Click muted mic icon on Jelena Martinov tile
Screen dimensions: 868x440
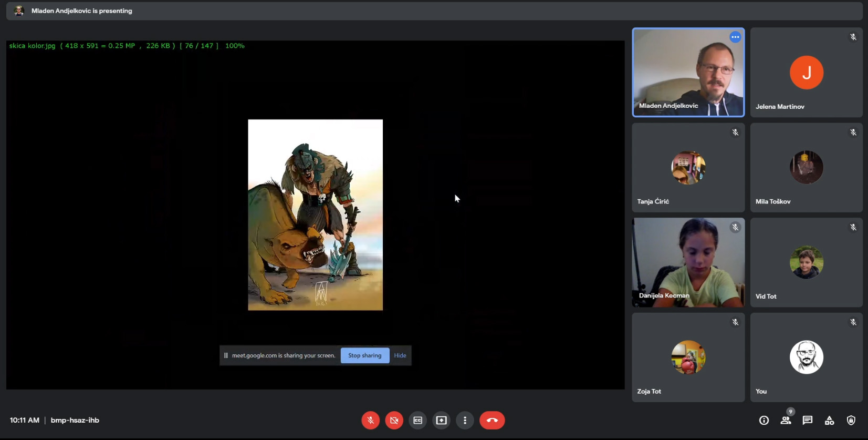pyautogui.click(x=853, y=37)
